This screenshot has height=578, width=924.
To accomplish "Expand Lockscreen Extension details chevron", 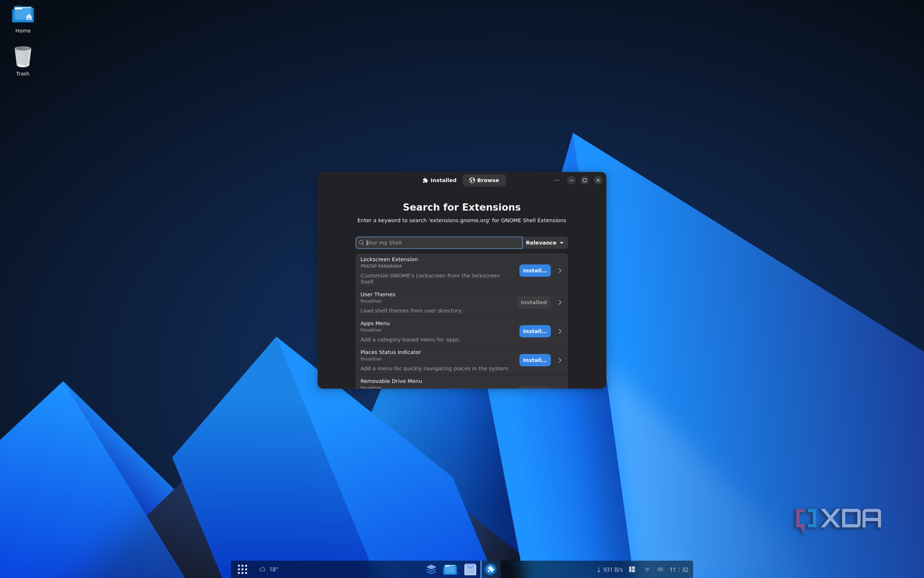I will (x=560, y=271).
